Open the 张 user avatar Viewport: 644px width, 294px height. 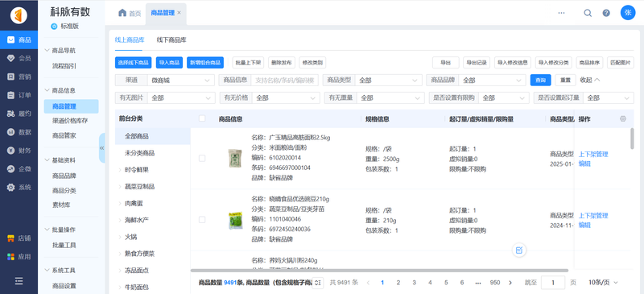click(628, 12)
